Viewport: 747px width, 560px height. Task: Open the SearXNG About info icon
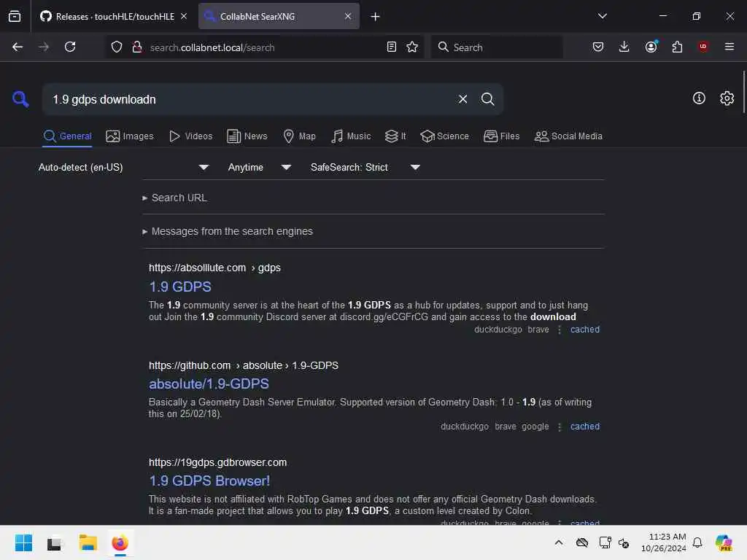click(699, 98)
